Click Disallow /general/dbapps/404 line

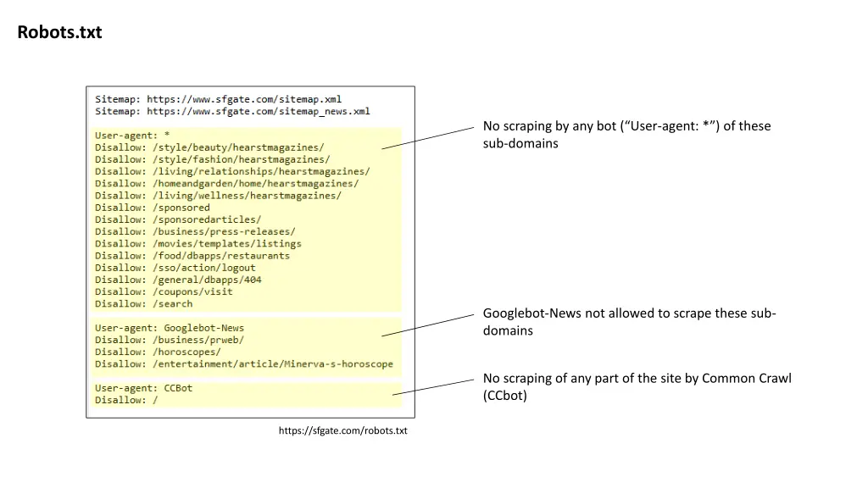tap(178, 280)
